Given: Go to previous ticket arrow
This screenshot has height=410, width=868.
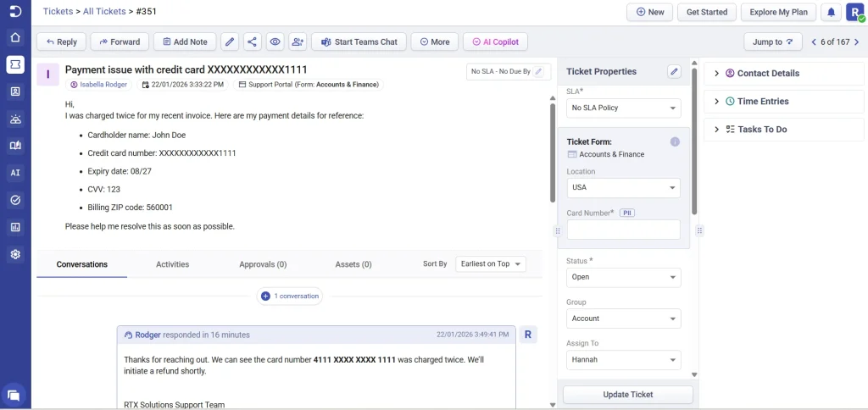Looking at the screenshot, I should pos(814,42).
